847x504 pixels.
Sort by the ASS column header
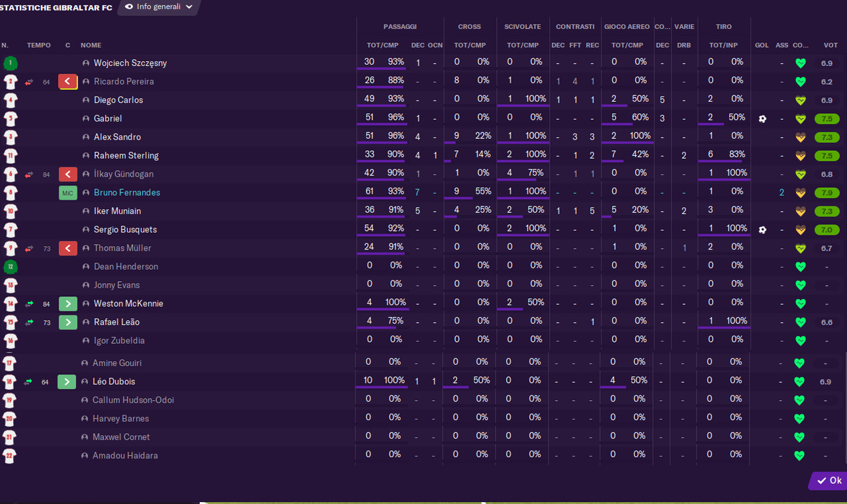781,46
